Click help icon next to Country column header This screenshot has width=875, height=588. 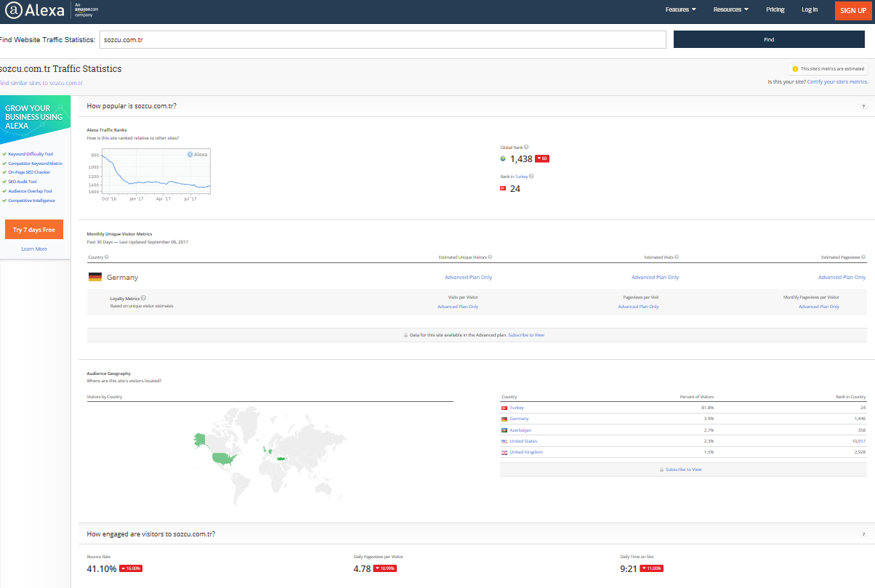107,257
